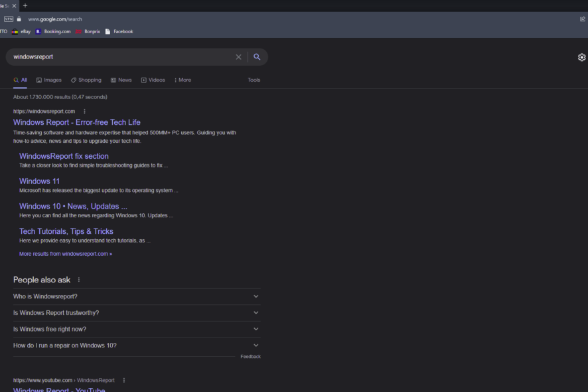Open the Bonprix bookmark
The image size is (588, 392).
coord(88,31)
